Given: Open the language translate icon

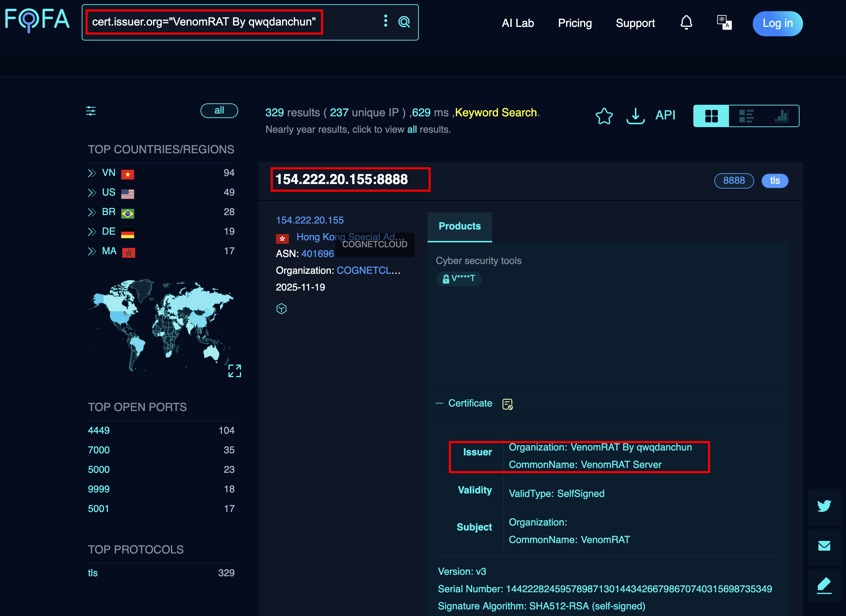Looking at the screenshot, I should pos(724,23).
